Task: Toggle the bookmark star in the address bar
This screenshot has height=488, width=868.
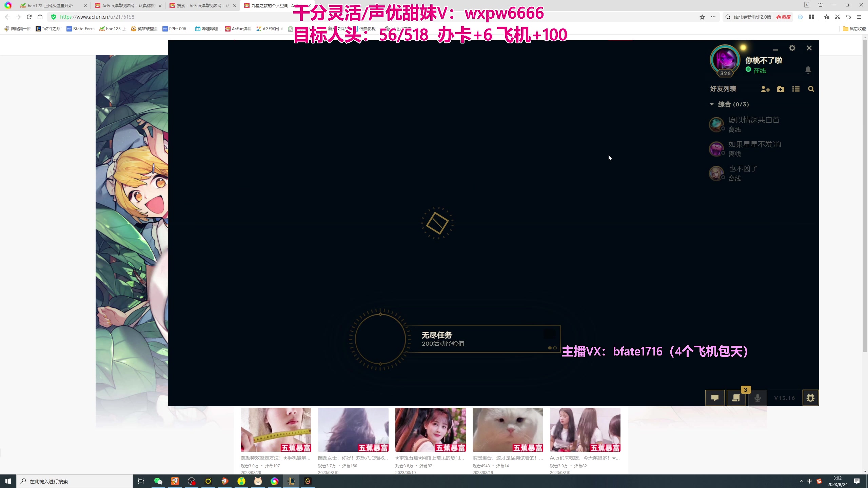Action: 702,17
